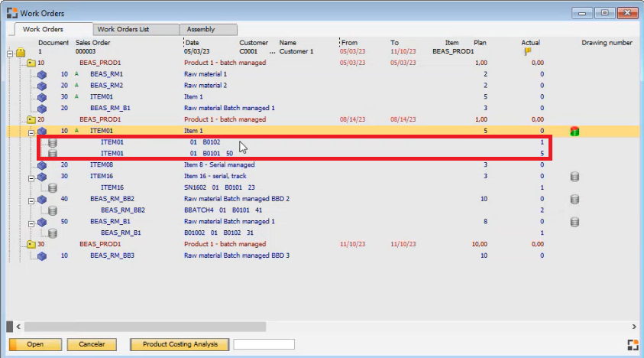Click the orange icon at bottom-right corner
Viewport: 644px width, 358px height.
pyautogui.click(x=631, y=344)
